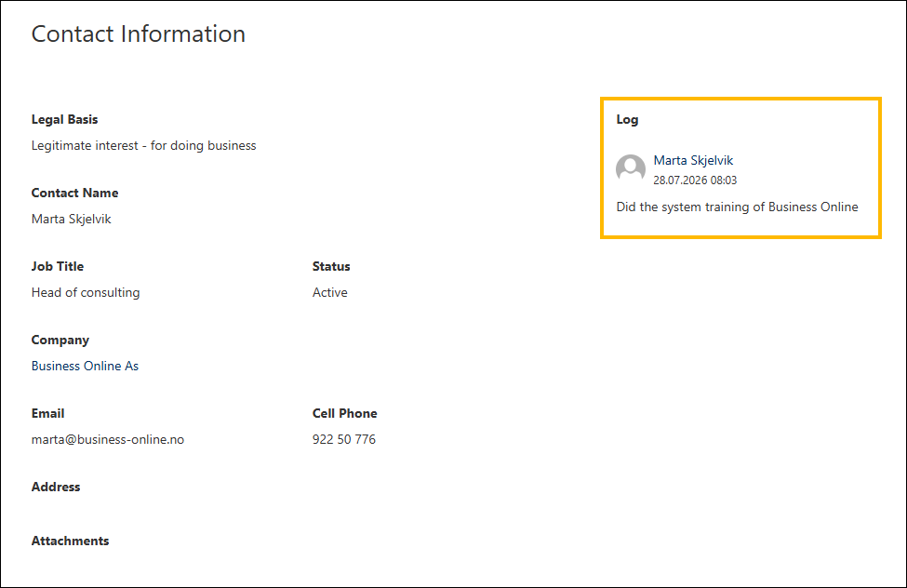Select log entry Did the system training

(737, 207)
